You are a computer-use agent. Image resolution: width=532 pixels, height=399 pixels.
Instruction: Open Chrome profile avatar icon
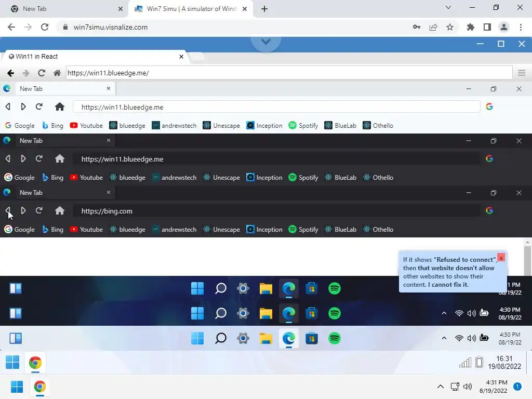click(x=504, y=27)
